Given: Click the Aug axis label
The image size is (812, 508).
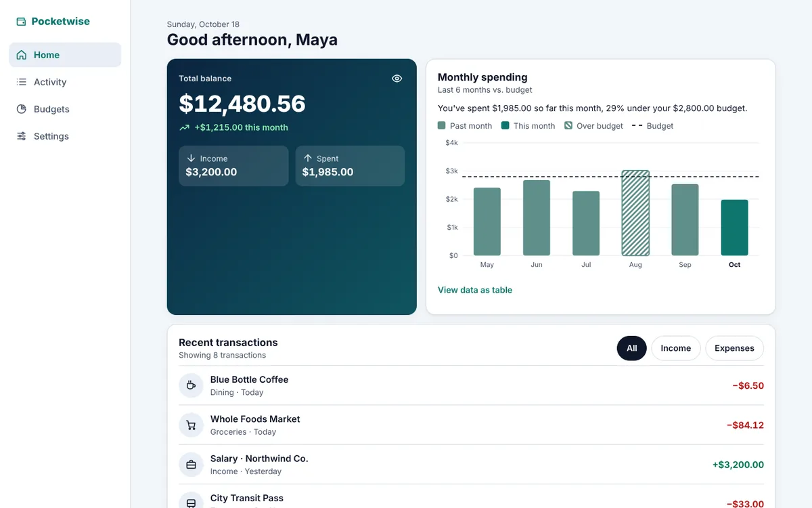Looking at the screenshot, I should pyautogui.click(x=635, y=265).
